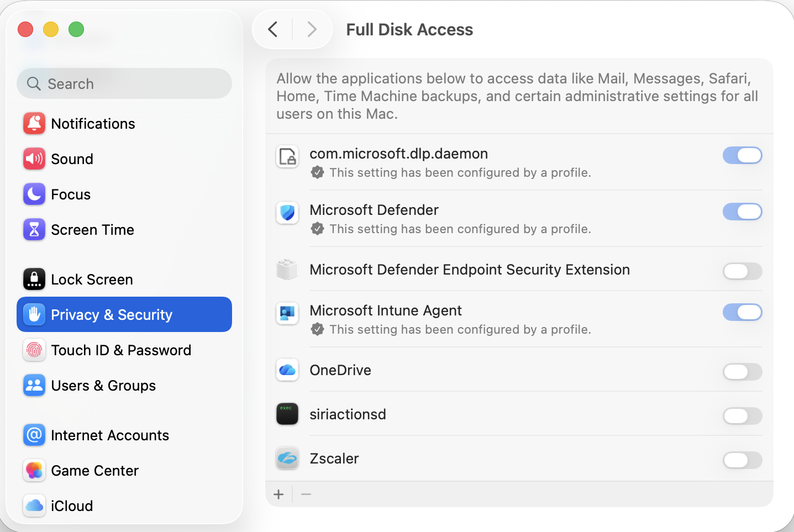Click the Screen Time hourglass icon
Screen dimensions: 794x532
coord(34,230)
